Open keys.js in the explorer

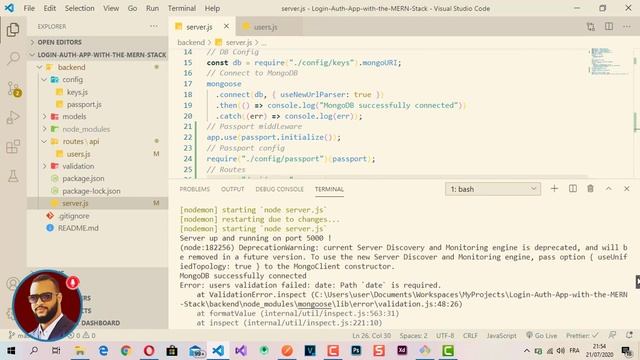(98, 92)
